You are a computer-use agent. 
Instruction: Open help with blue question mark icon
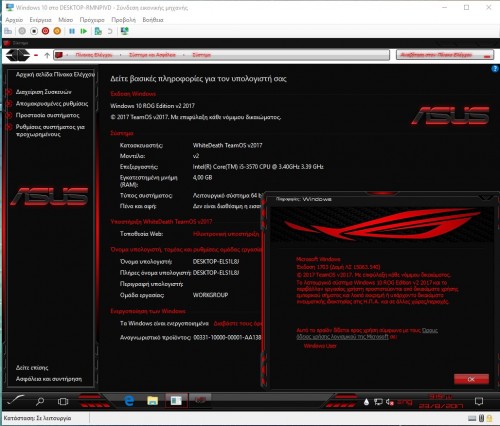coord(495,69)
